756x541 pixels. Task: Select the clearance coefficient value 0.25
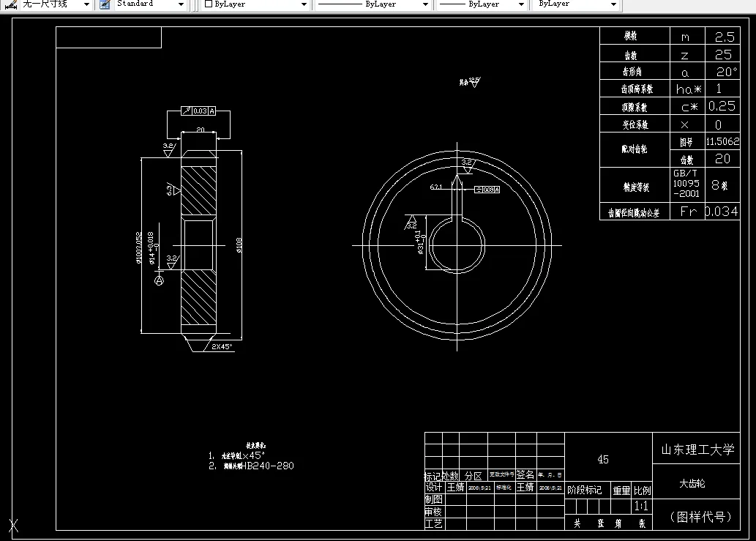pos(722,106)
